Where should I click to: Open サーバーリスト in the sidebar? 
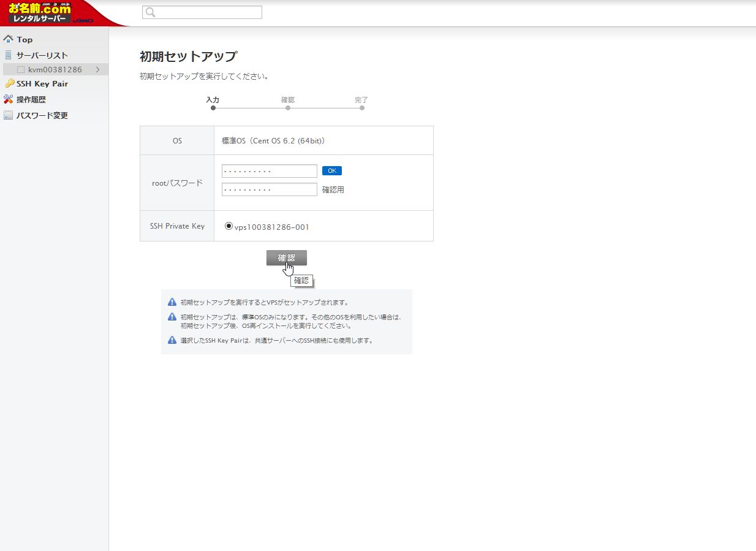click(x=42, y=55)
